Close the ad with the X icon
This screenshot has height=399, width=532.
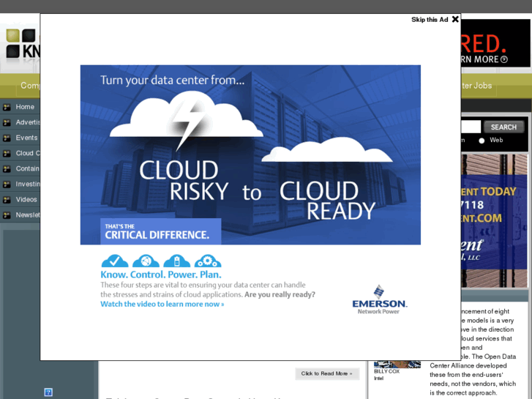(x=455, y=19)
